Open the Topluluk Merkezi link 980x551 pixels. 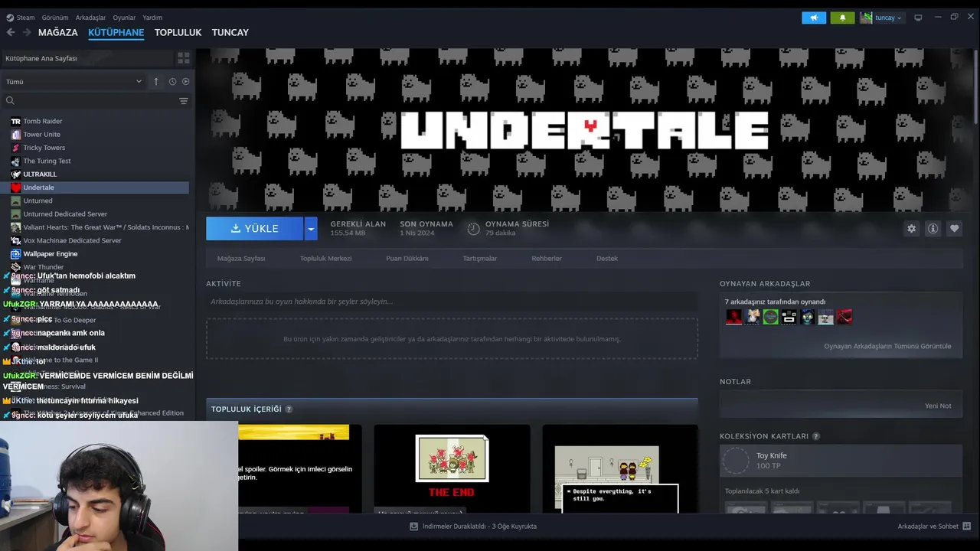326,259
